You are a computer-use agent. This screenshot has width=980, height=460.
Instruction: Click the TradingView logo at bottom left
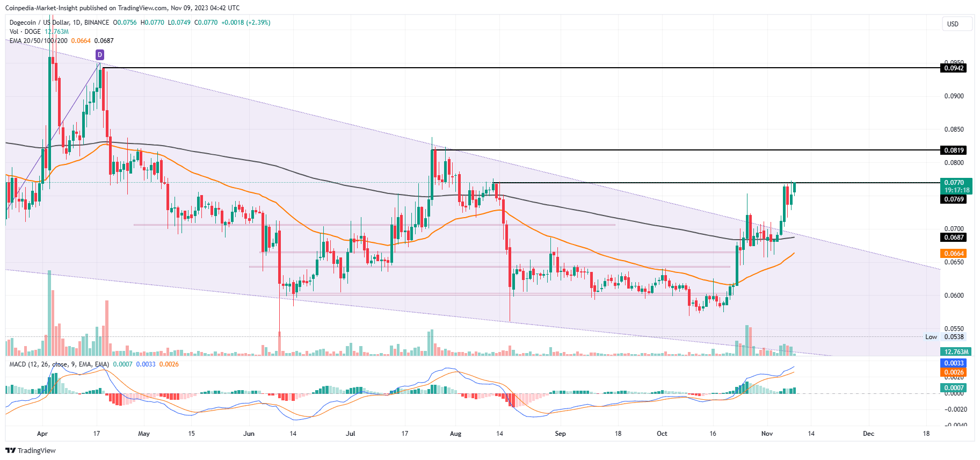pyautogui.click(x=31, y=450)
